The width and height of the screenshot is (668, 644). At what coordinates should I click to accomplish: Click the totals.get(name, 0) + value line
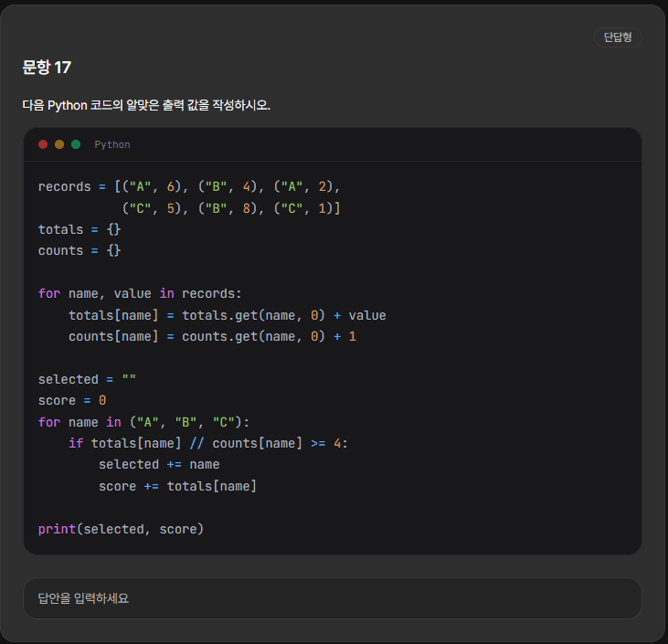pos(227,315)
